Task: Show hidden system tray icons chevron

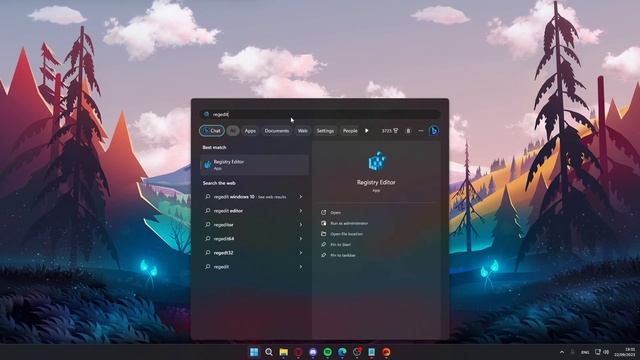Action: [562, 352]
